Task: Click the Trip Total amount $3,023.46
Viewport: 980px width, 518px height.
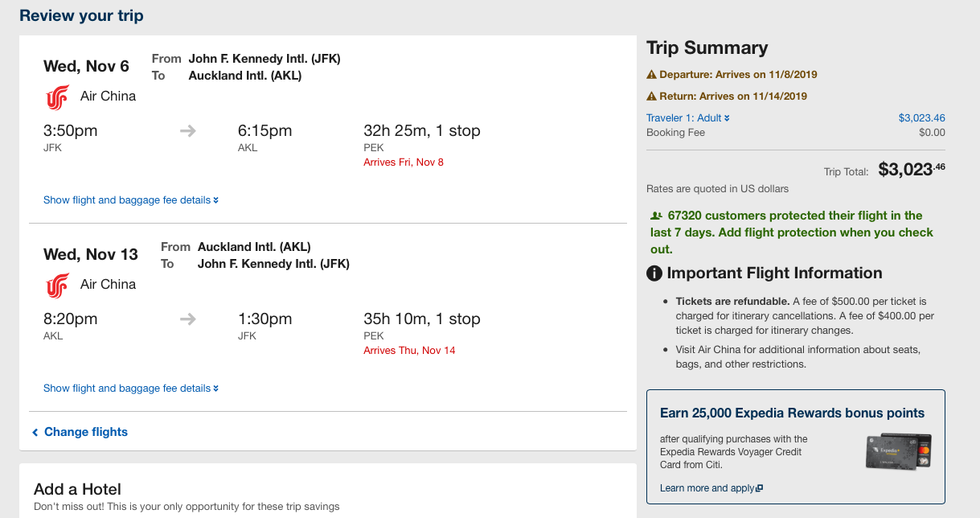Action: (912, 170)
